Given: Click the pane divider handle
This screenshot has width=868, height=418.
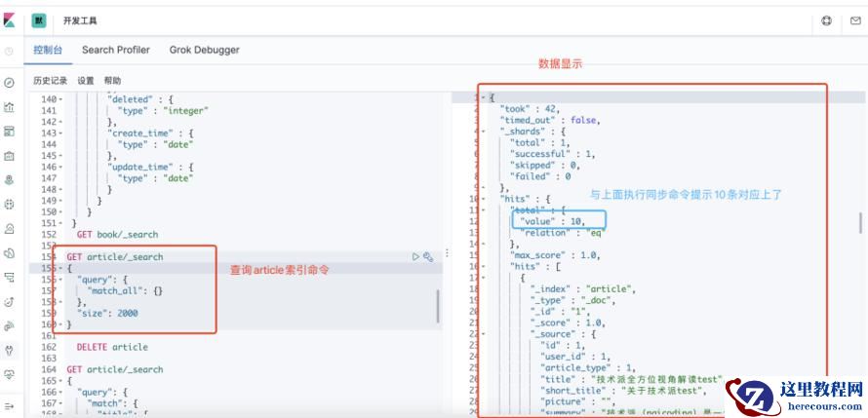Looking at the screenshot, I should (448, 253).
